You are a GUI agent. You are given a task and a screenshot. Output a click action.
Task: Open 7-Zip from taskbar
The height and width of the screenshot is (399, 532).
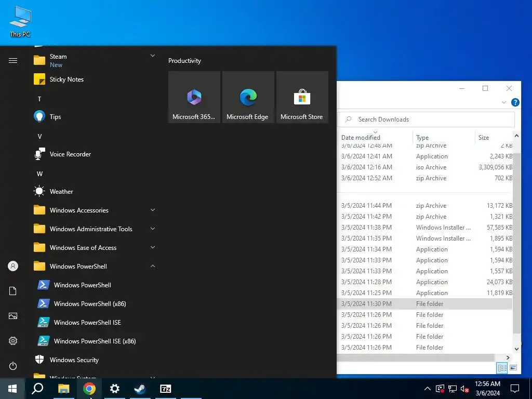point(166,389)
